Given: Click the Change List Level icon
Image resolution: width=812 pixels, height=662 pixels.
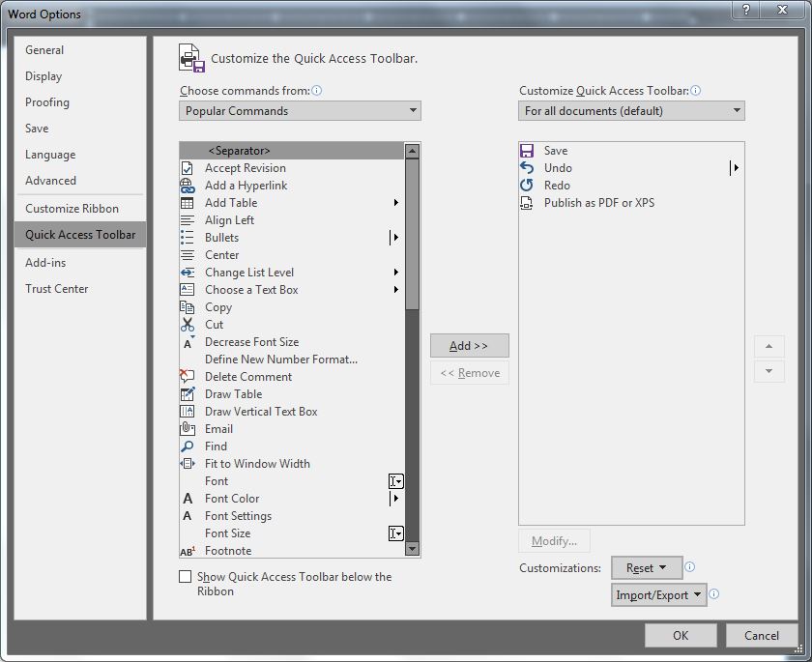Looking at the screenshot, I should pos(187,273).
